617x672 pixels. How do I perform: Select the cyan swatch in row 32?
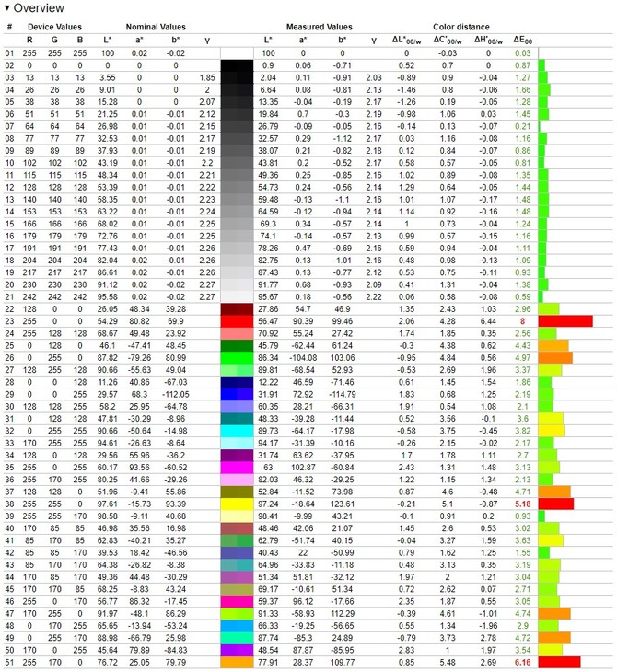click(x=237, y=431)
